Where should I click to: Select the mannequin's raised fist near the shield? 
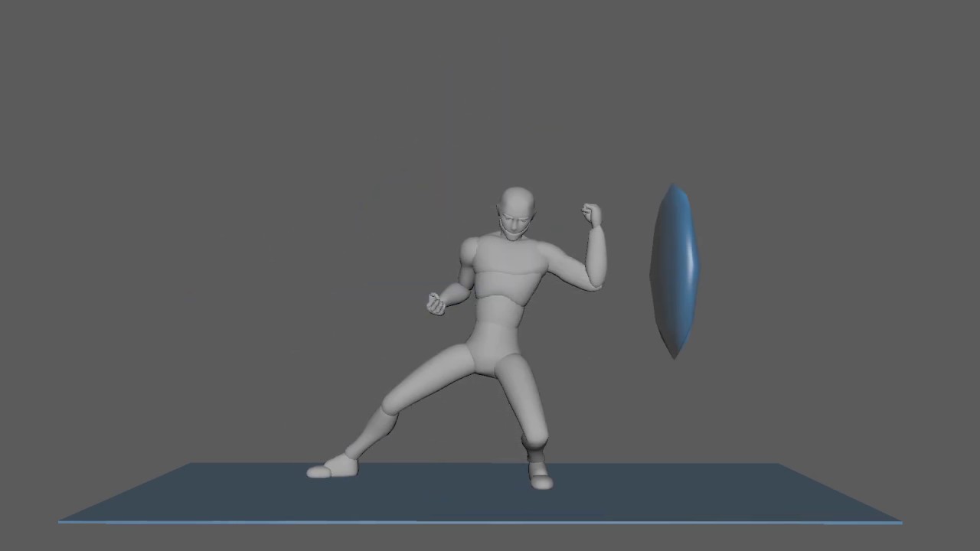(x=591, y=214)
